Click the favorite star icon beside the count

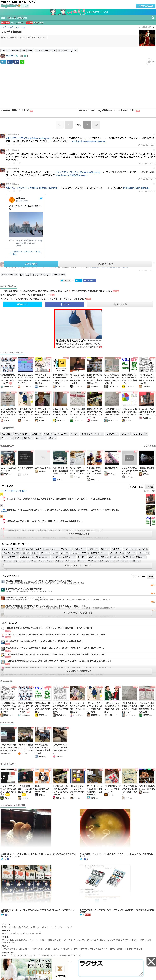149,62
